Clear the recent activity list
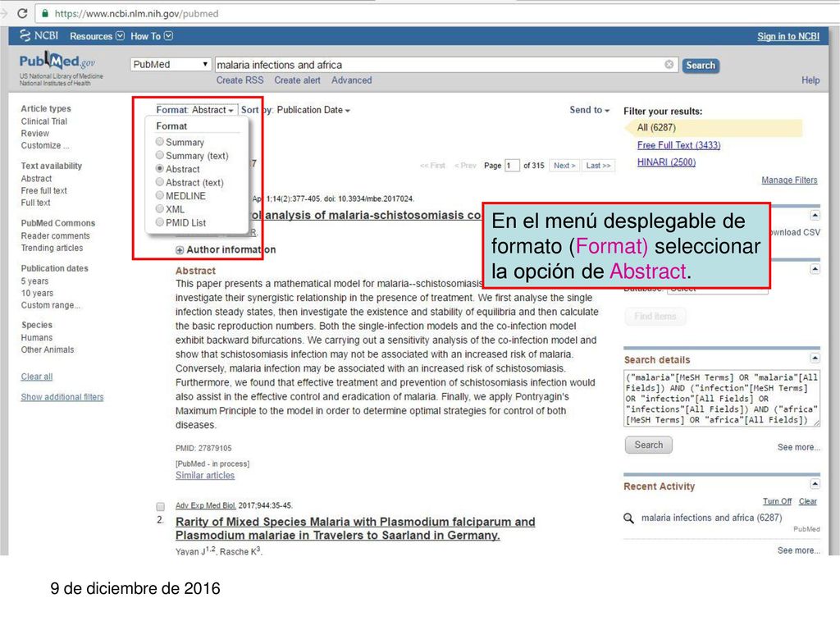The width and height of the screenshot is (840, 630). point(808,501)
